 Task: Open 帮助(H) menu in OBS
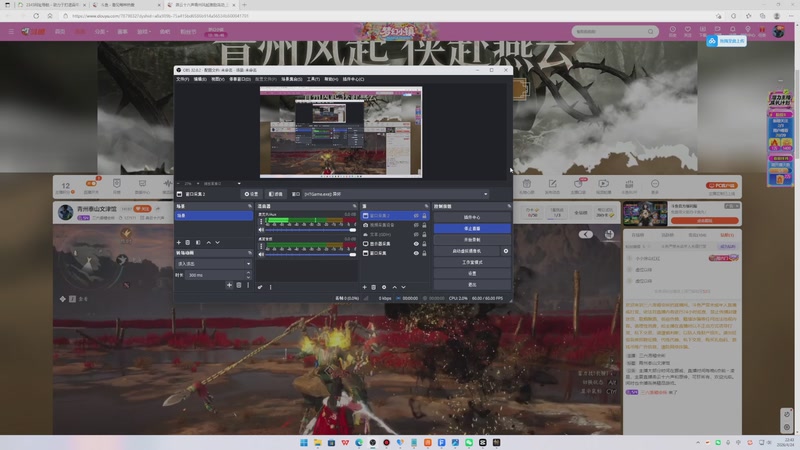coord(331,79)
